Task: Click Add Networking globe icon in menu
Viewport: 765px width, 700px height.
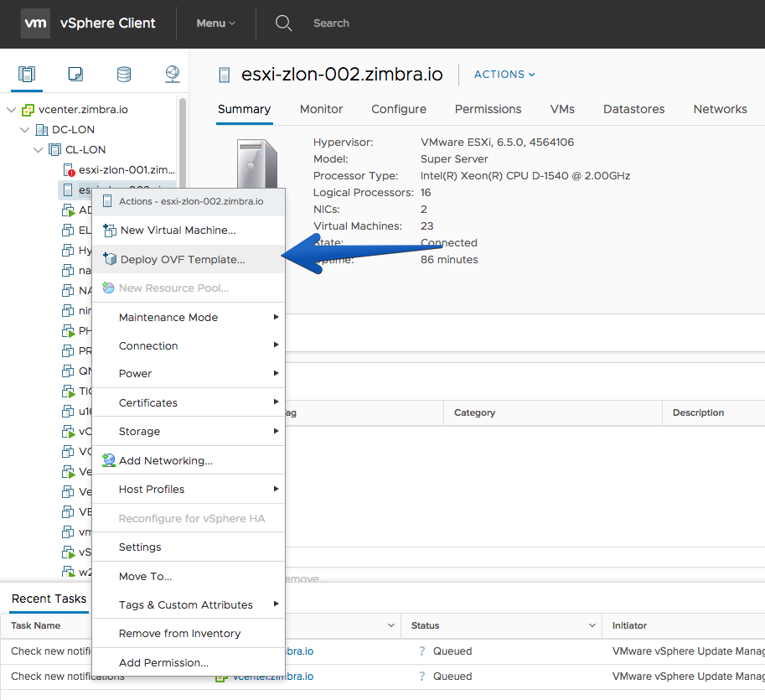Action: [x=108, y=460]
